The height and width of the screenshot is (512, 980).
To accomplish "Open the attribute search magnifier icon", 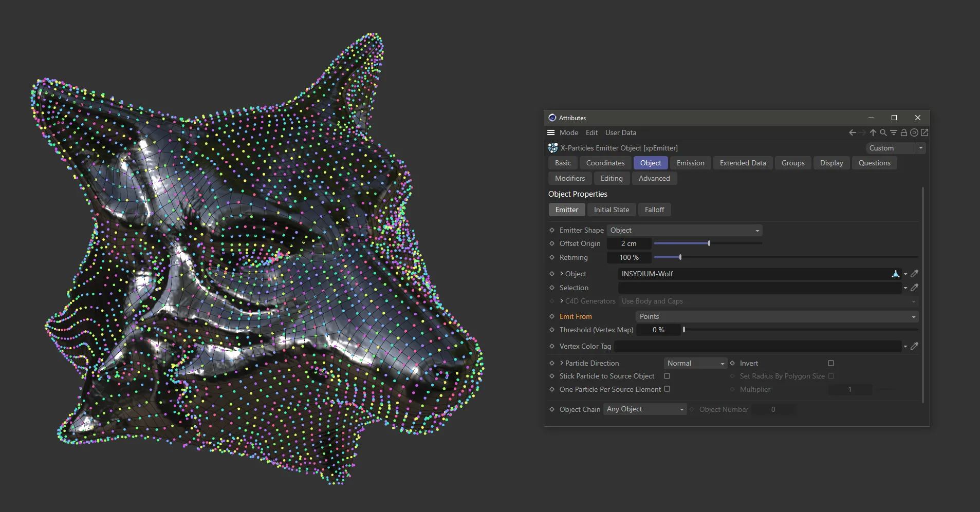I will tap(883, 132).
